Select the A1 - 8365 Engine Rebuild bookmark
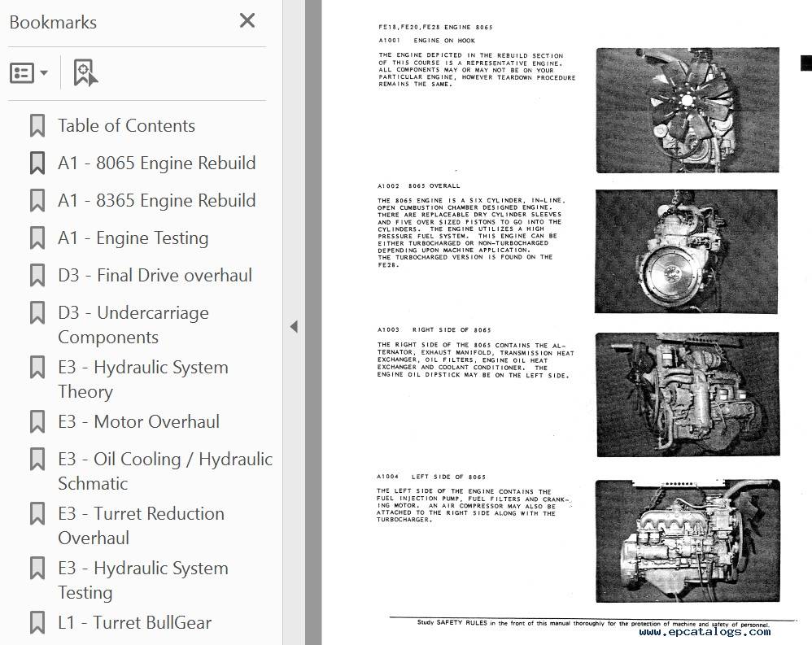Screen dimensions: 812x645 click(156, 201)
